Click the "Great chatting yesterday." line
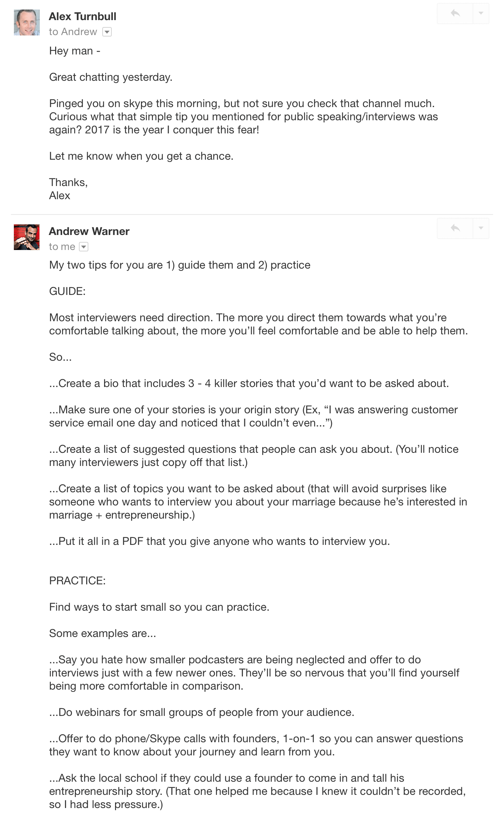 pos(111,77)
